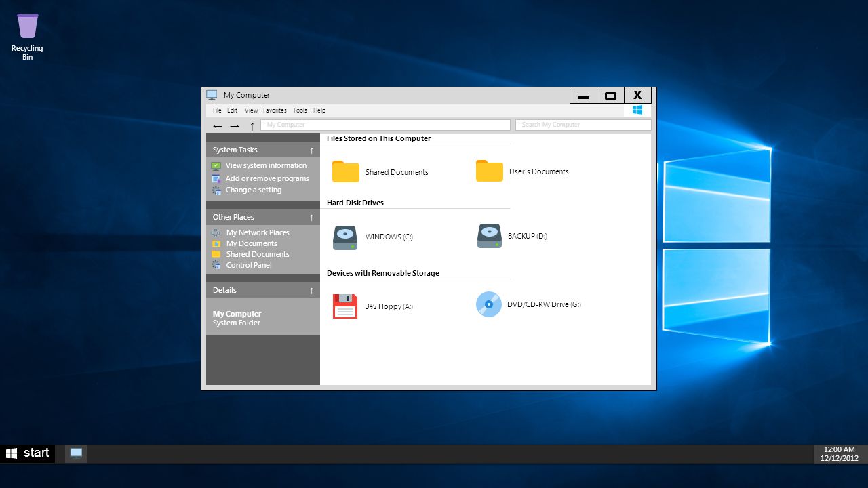Viewport: 868px width, 488px height.
Task: Click the WINDOWS (C:) label
Action: [389, 237]
